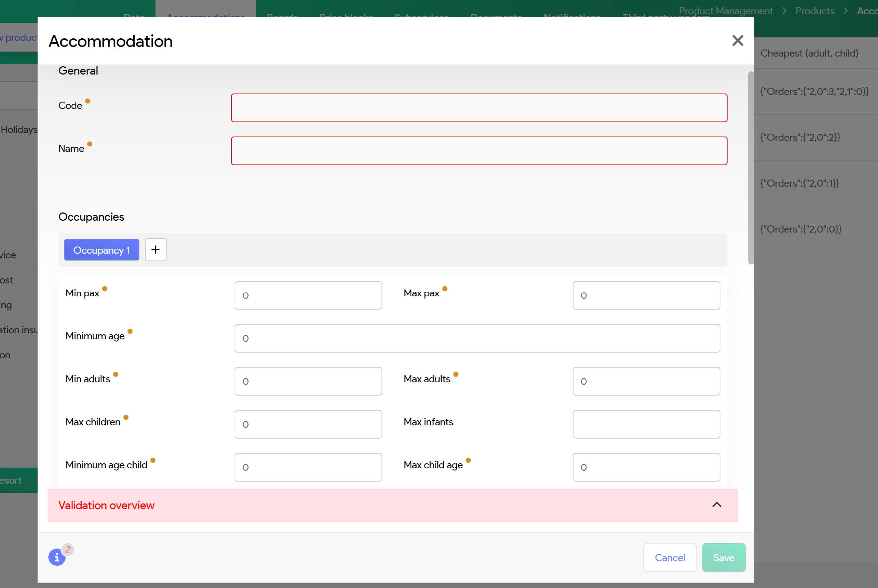Click the Min pax field

(x=308, y=296)
